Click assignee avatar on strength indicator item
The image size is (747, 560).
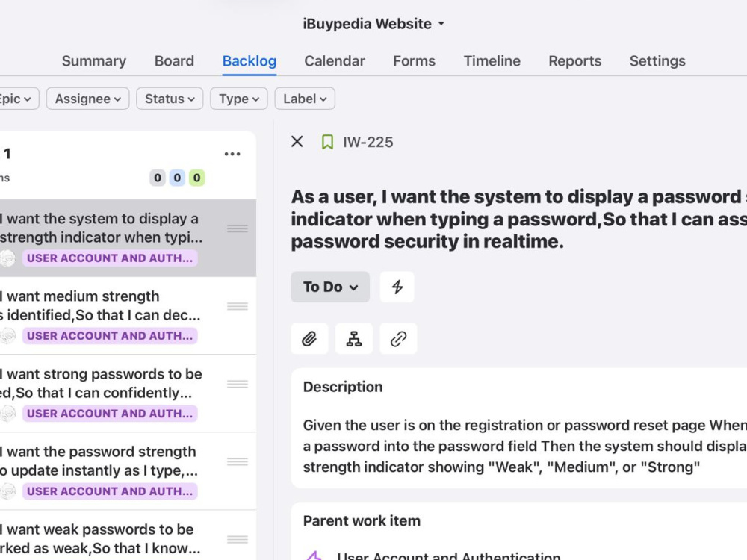tap(7, 258)
